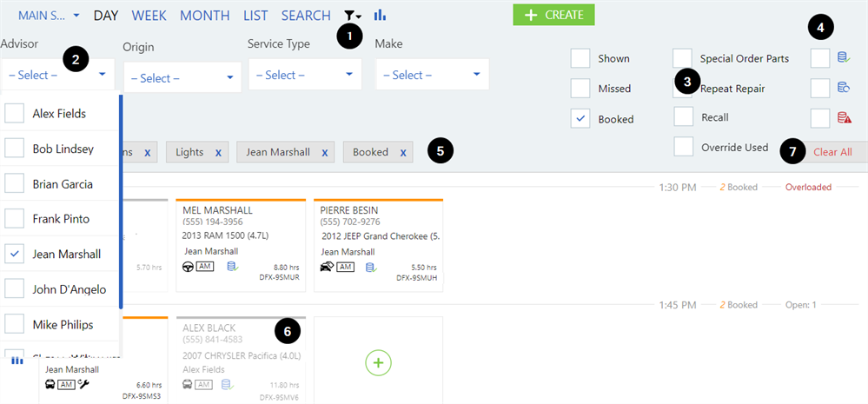Remove the Booked filter tag
868x404 pixels.
coord(402,153)
